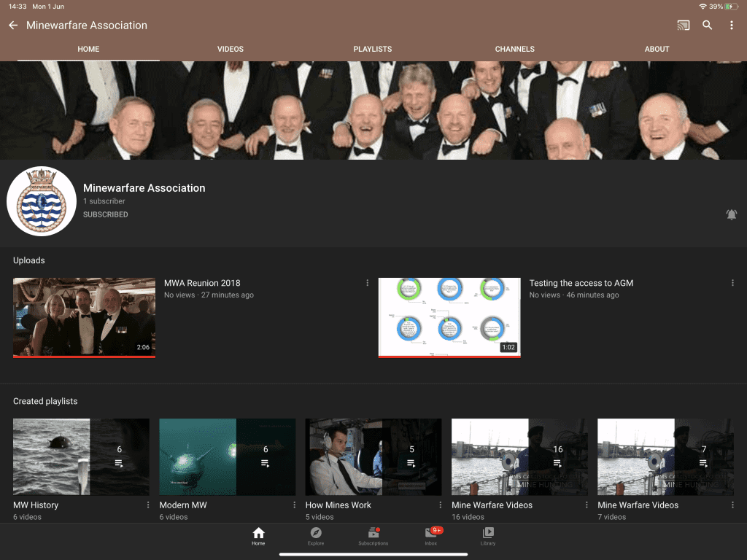Viewport: 747px width, 560px height.
Task: Open top-right three-dot overflow menu
Action: [732, 26]
